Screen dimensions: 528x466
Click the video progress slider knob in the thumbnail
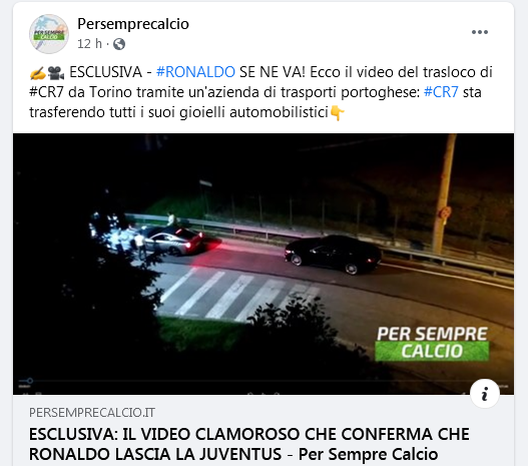click(x=30, y=381)
